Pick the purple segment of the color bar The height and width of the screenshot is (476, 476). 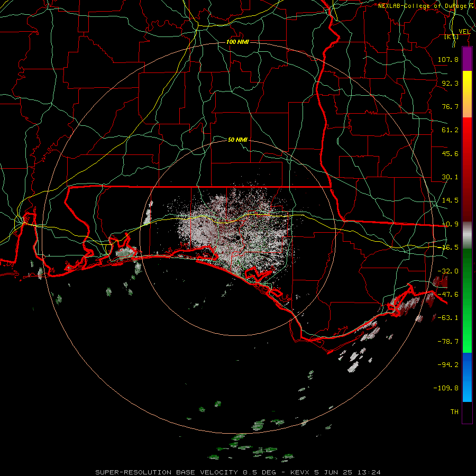[x=467, y=59]
